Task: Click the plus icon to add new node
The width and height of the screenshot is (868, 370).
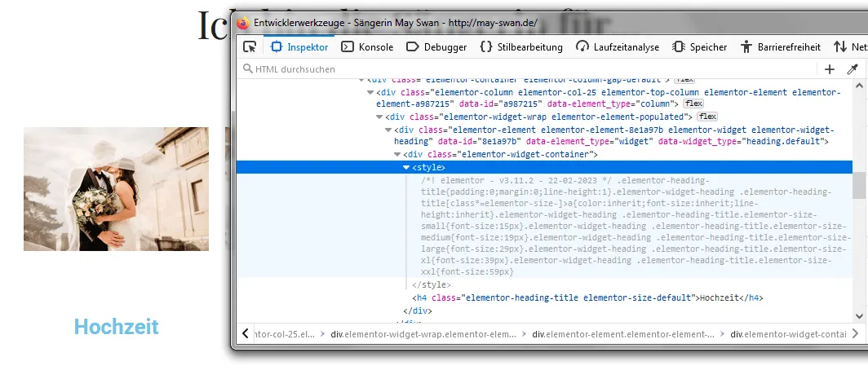Action: tap(829, 69)
